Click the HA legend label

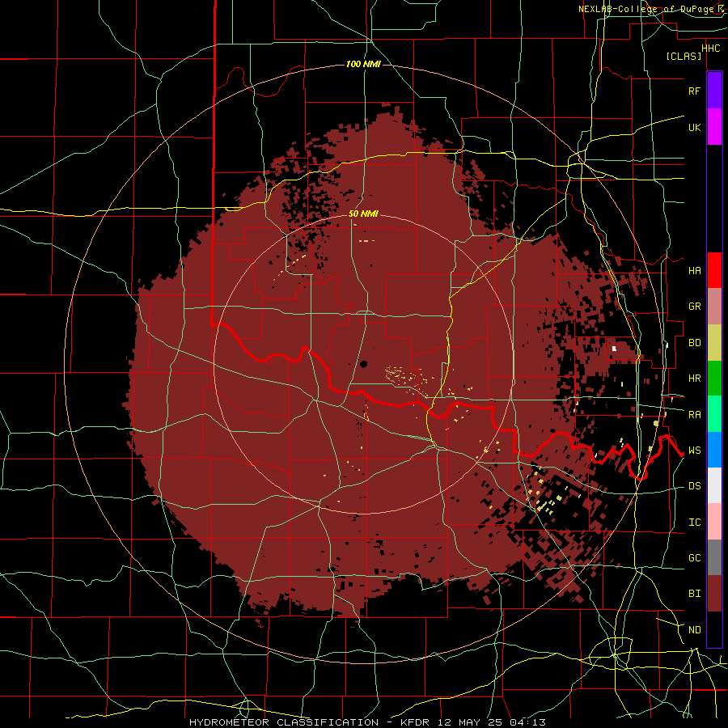694,270
